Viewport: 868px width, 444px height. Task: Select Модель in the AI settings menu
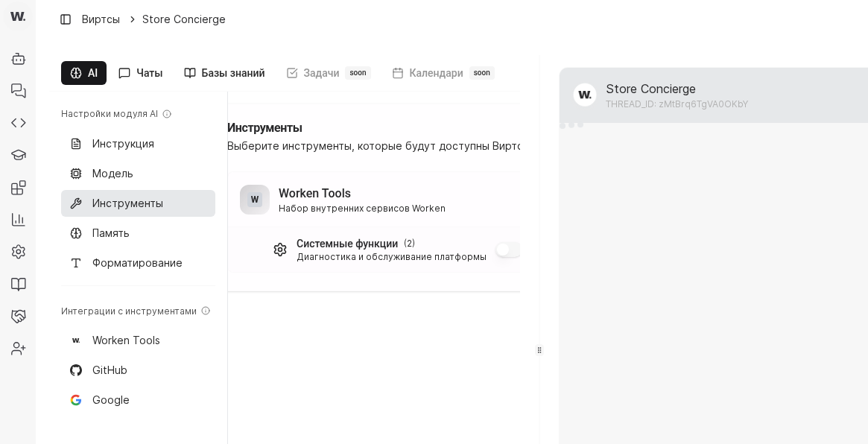pos(113,174)
